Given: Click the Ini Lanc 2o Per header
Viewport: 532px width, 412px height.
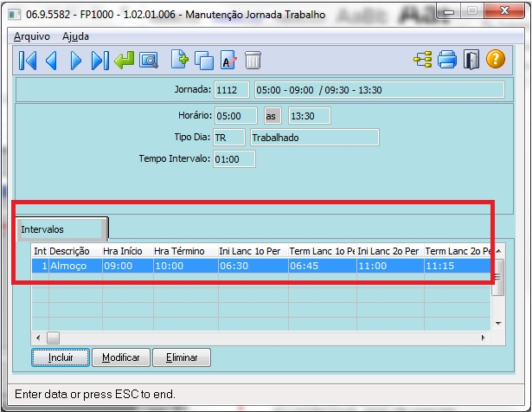Looking at the screenshot, I should tap(390, 251).
